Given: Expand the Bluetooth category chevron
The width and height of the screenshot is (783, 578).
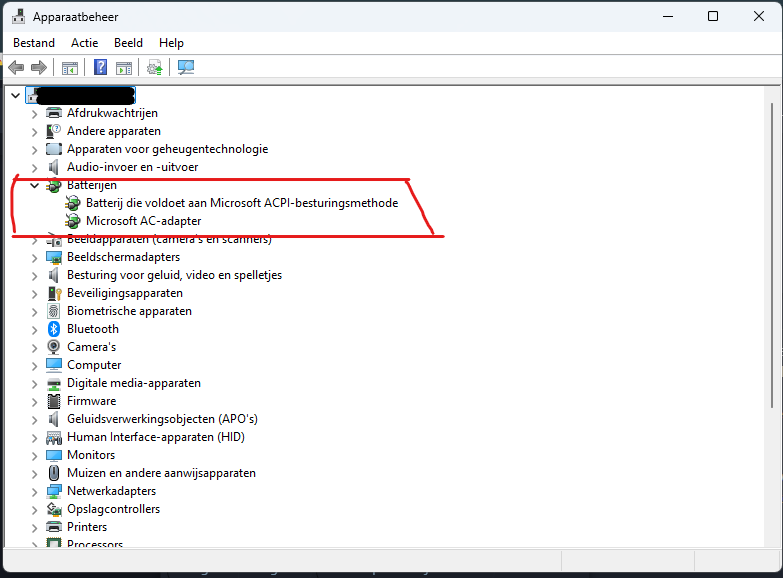Looking at the screenshot, I should coord(34,330).
